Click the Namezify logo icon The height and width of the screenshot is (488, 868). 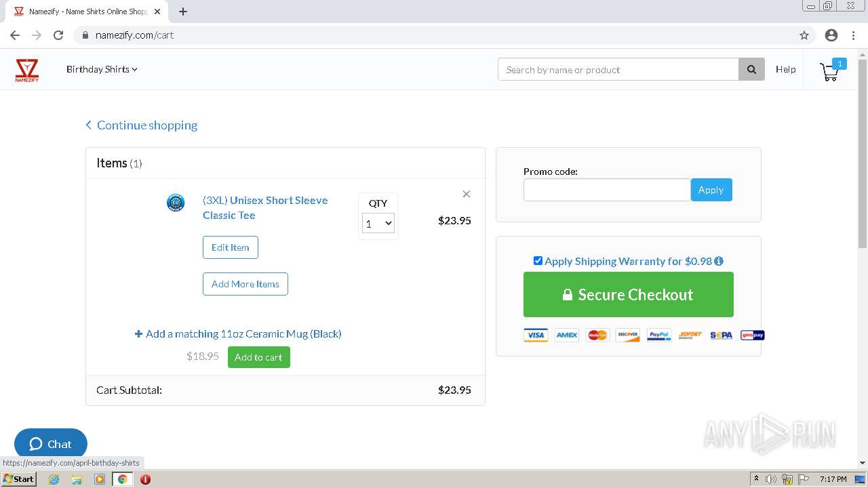click(27, 70)
